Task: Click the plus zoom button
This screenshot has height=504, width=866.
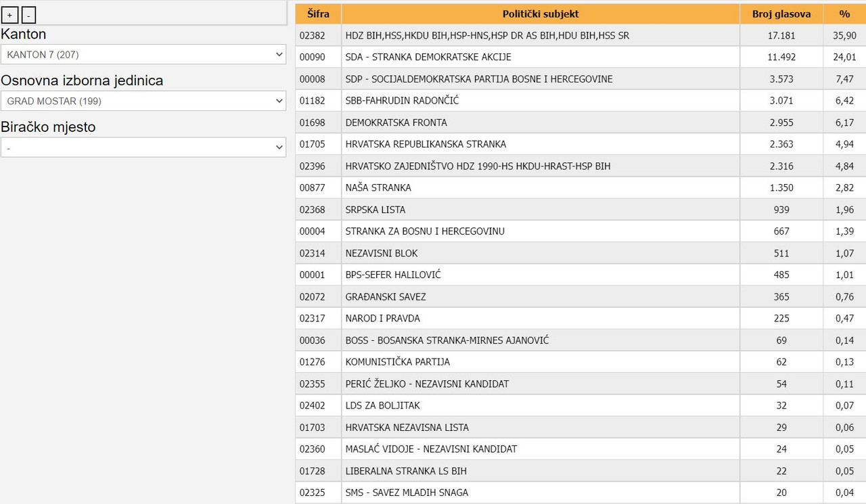Action: pyautogui.click(x=10, y=15)
